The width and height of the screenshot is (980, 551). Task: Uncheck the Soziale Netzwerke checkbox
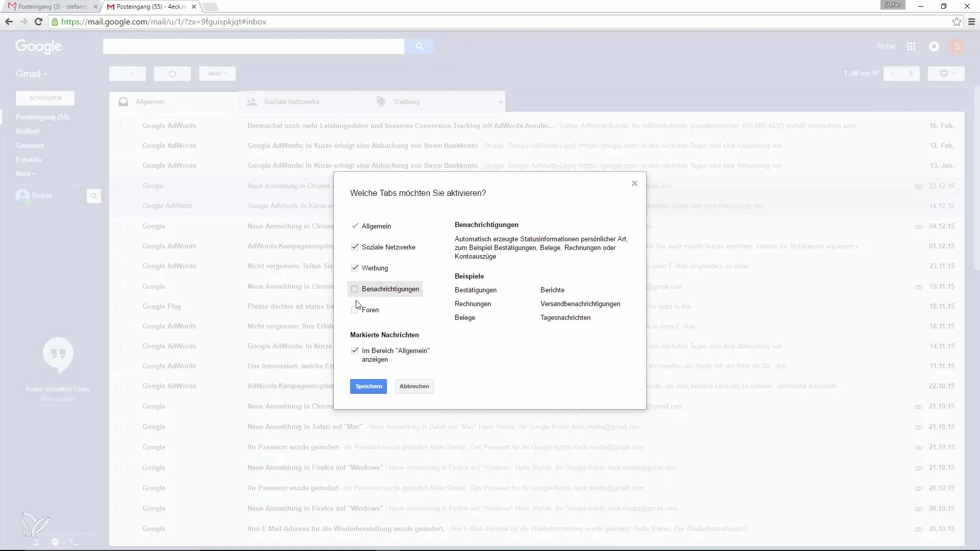[x=355, y=247]
